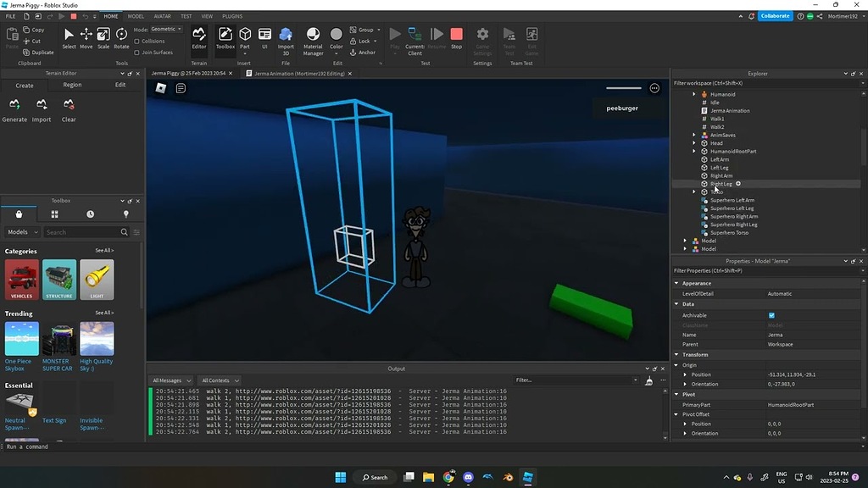Expand the Humanoid tree item

point(693,95)
